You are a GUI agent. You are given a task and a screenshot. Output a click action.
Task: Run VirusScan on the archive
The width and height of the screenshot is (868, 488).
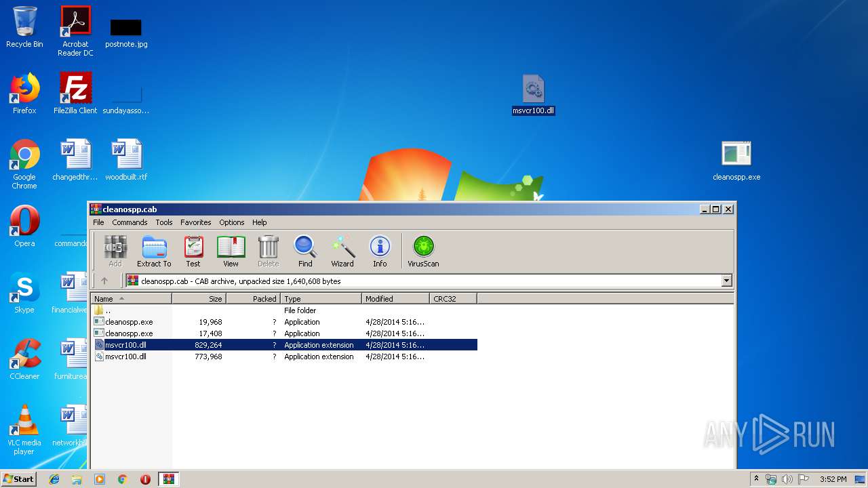(x=423, y=251)
